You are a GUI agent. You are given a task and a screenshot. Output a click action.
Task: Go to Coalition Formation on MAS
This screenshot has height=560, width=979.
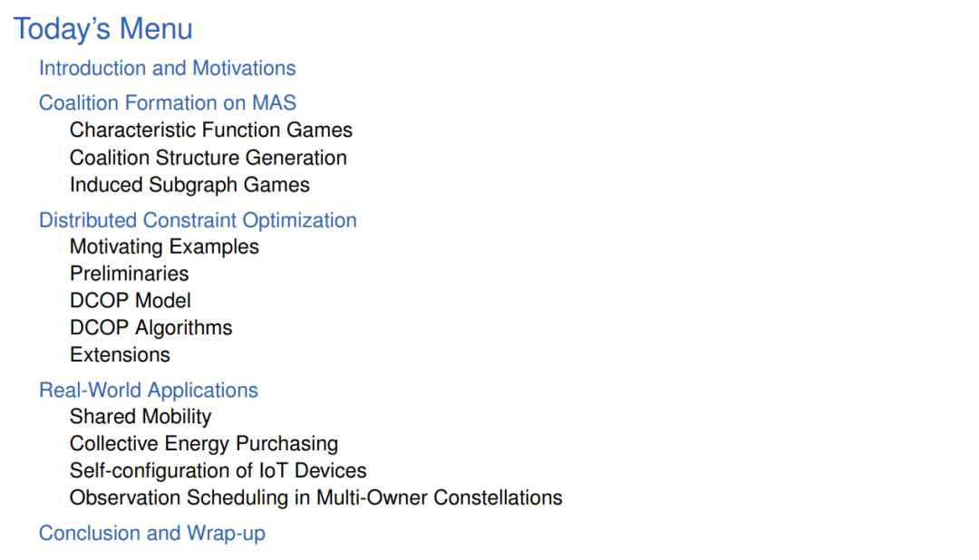coord(168,102)
